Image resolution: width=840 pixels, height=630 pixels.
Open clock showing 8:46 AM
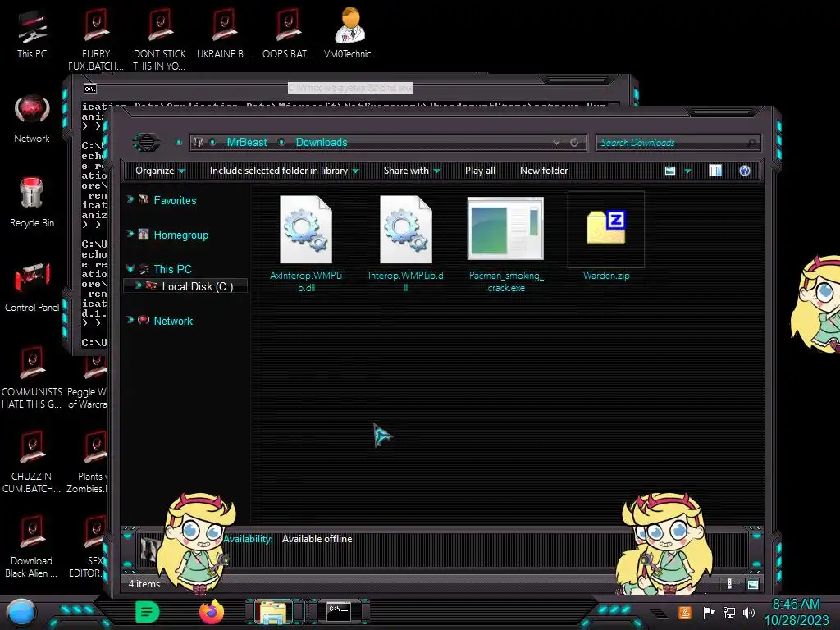click(x=796, y=612)
